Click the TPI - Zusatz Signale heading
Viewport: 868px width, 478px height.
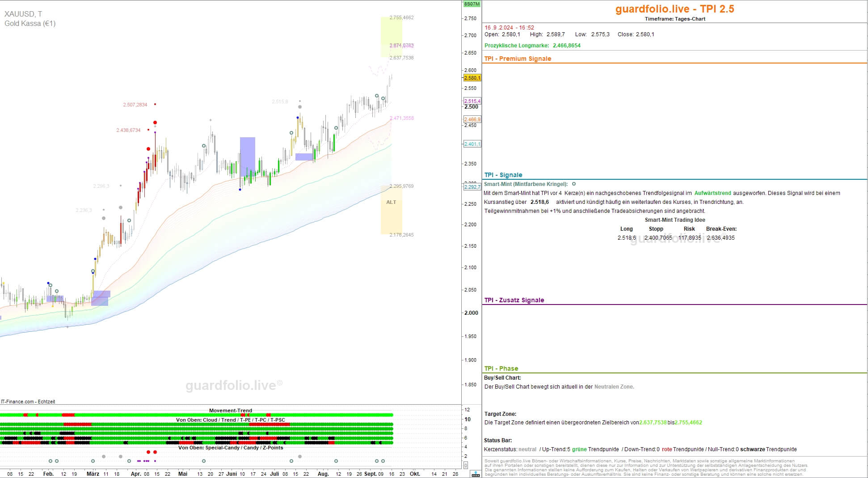[514, 300]
